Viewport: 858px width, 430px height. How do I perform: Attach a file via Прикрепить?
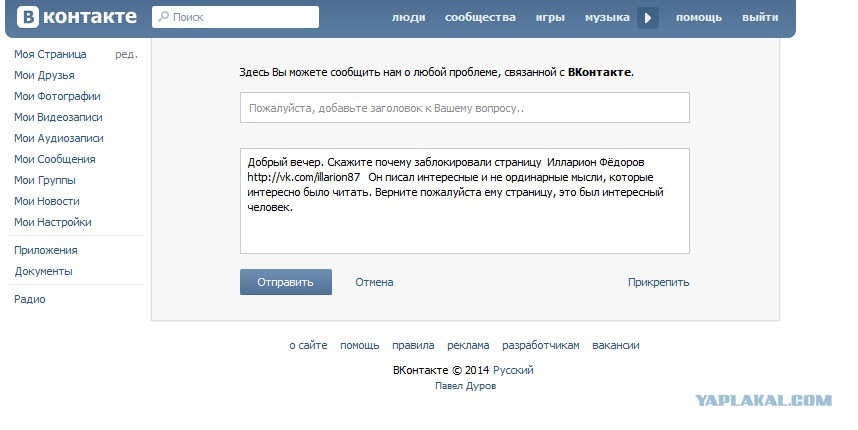click(x=658, y=282)
